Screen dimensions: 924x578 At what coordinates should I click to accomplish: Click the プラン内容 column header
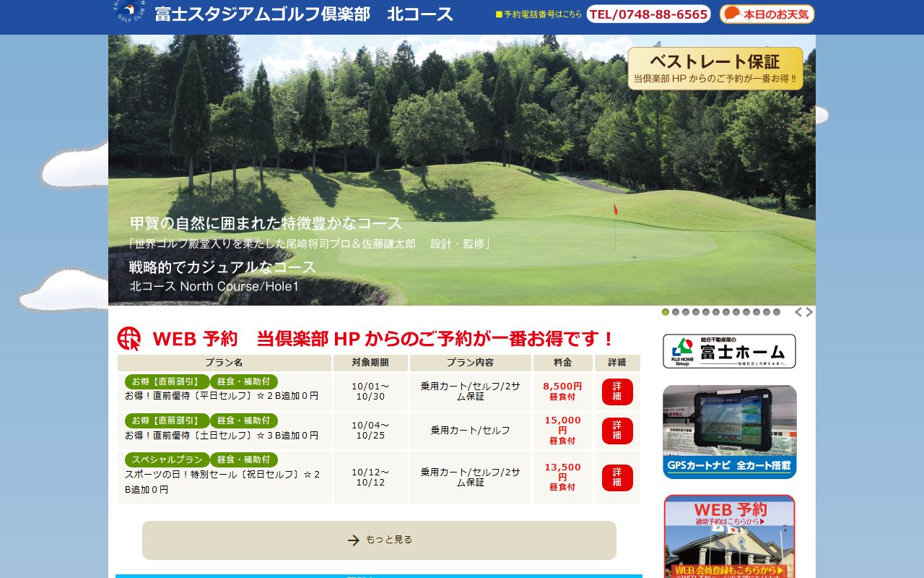point(471,363)
